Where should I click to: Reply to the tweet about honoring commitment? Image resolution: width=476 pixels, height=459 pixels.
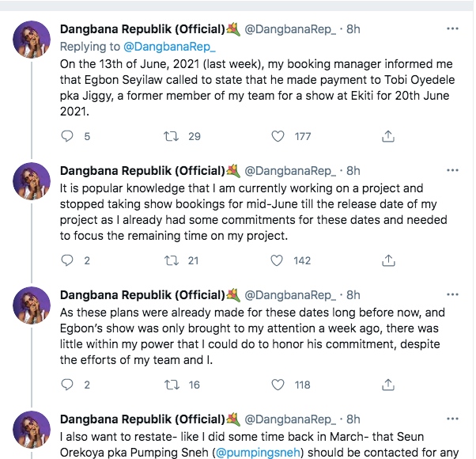(67, 385)
